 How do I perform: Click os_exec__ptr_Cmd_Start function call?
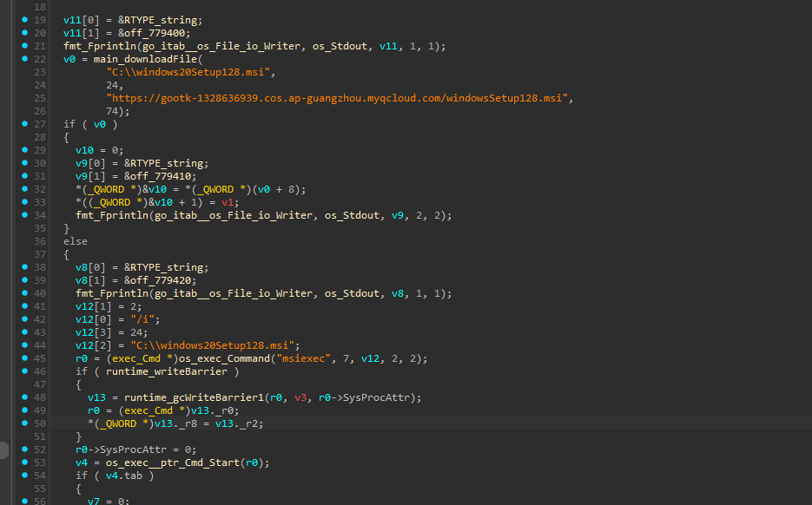point(173,462)
